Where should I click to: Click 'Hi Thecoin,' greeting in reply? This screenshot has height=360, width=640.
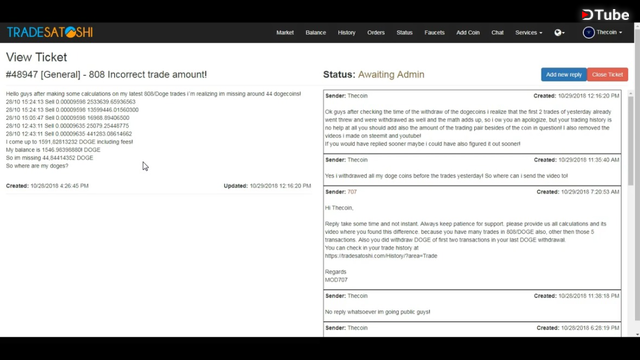pos(339,208)
